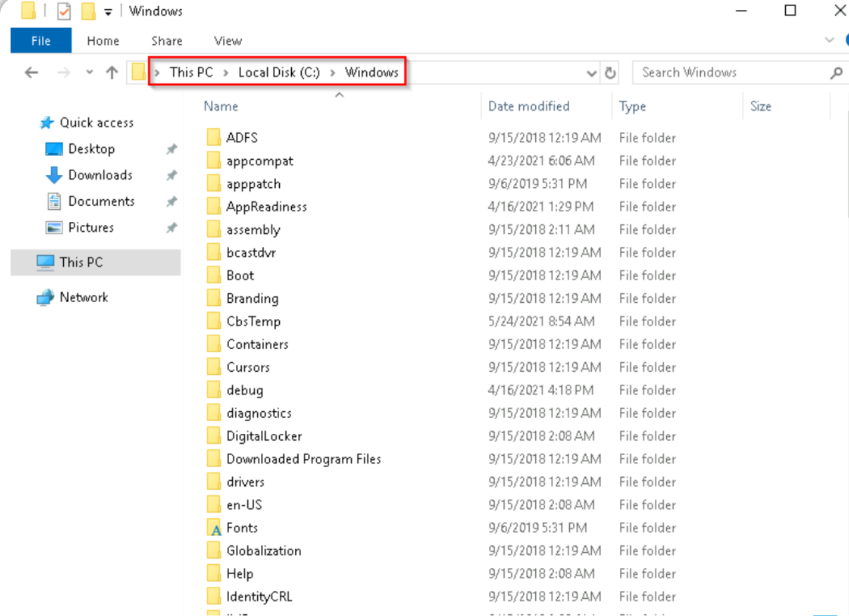Select the appcompat folder icon

pos(214,160)
